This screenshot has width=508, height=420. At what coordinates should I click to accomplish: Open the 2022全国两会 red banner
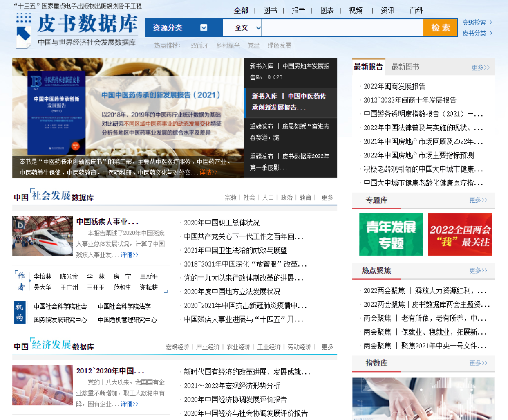tap(460, 234)
